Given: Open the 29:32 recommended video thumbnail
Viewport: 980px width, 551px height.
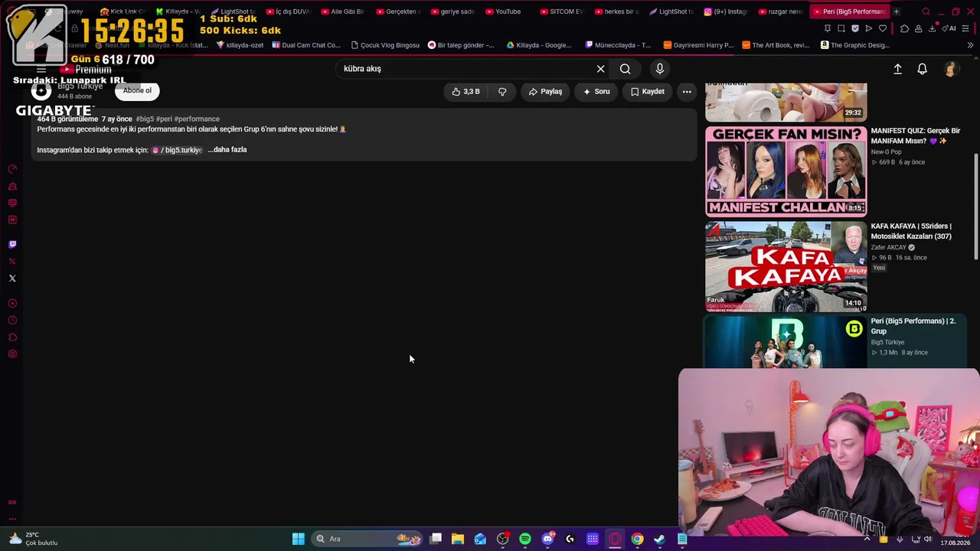Looking at the screenshot, I should point(786,102).
